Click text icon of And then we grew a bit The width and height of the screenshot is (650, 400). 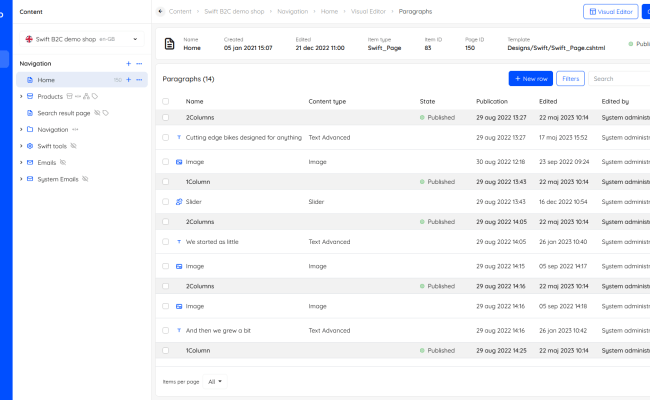179,330
